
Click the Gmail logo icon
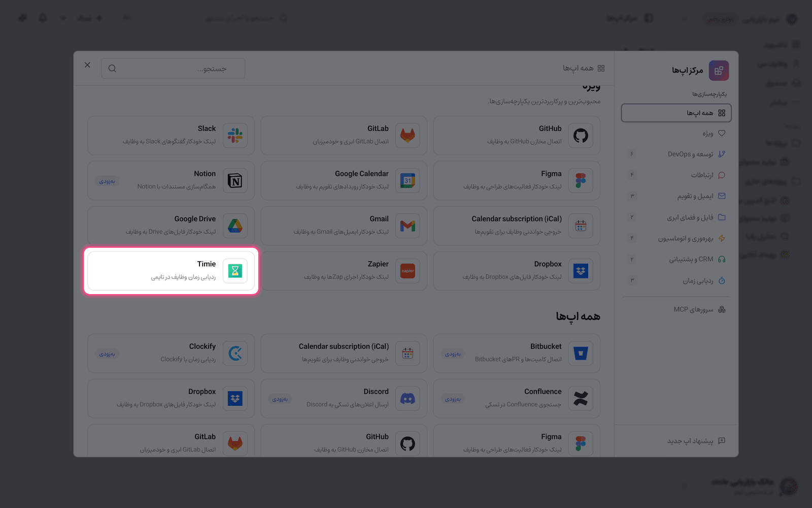pyautogui.click(x=408, y=226)
